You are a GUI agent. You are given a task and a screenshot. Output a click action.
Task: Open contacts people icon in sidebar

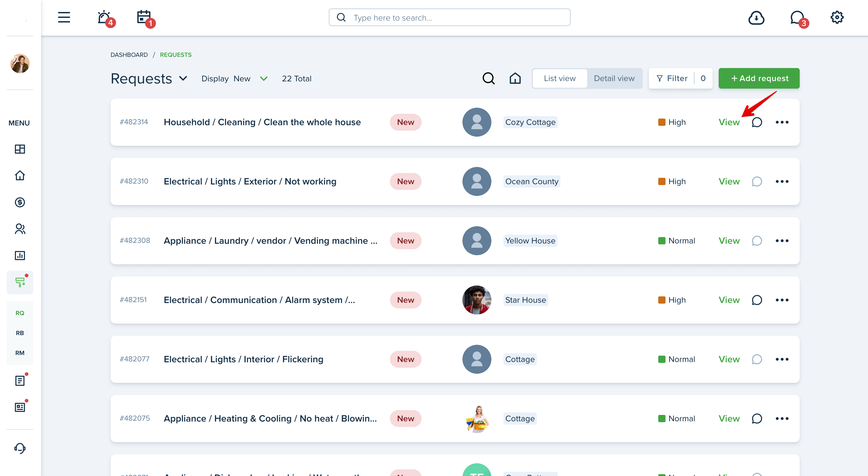(x=20, y=229)
